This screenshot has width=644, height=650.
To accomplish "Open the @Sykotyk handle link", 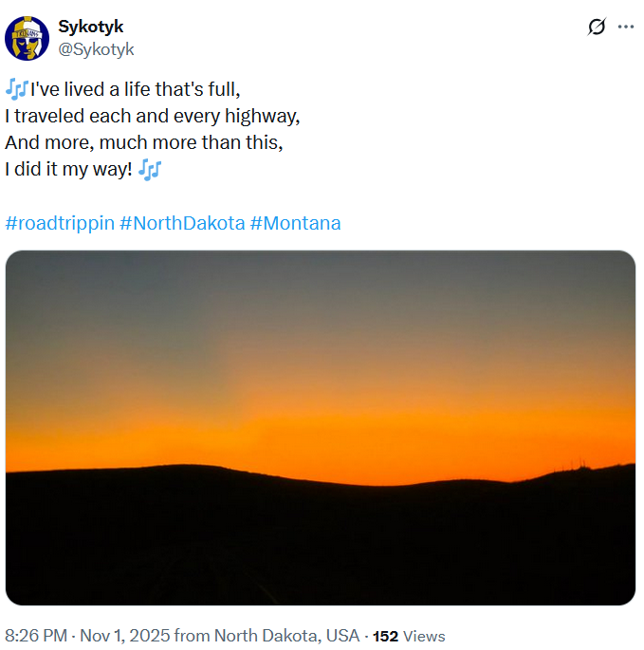I will [96, 49].
